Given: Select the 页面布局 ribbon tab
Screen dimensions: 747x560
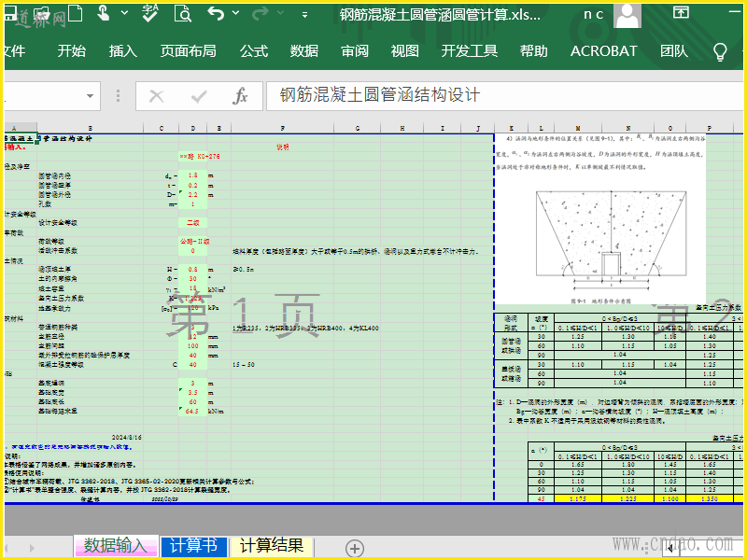Looking at the screenshot, I should coord(189,51).
